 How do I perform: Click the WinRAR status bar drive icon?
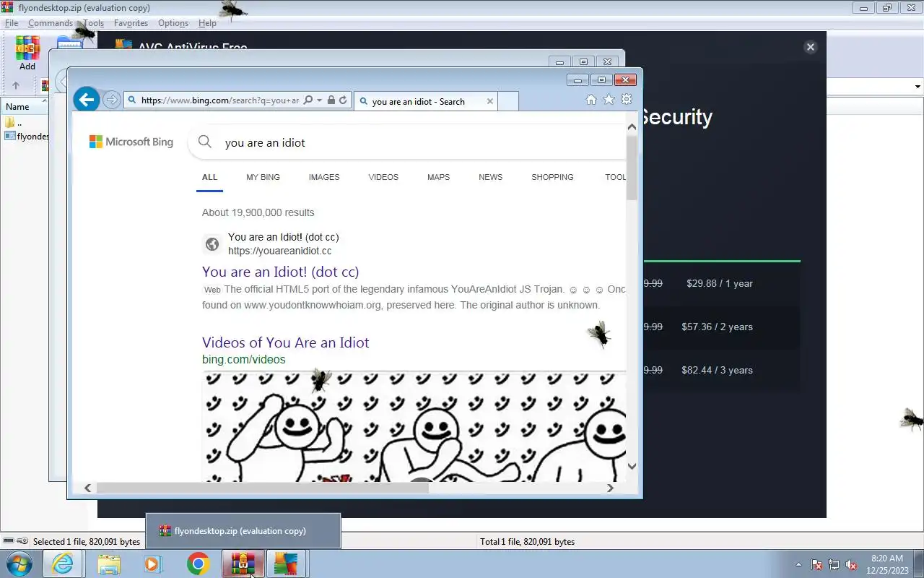coord(8,541)
